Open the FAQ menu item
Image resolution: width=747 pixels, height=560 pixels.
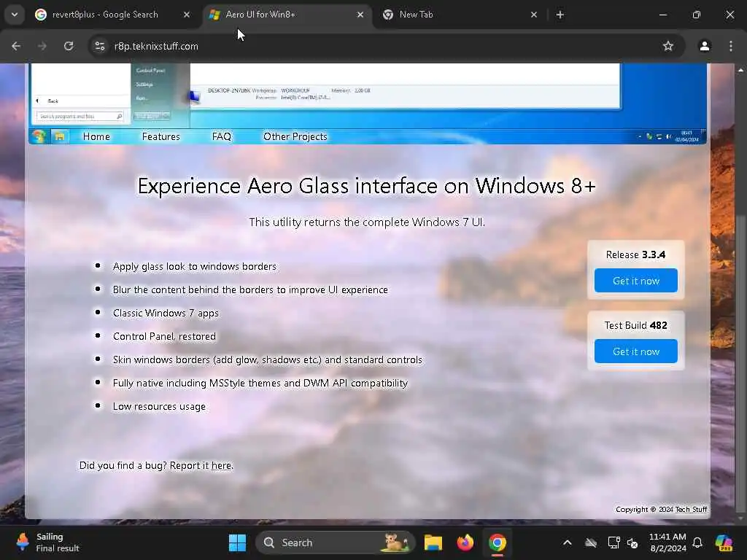tap(222, 136)
